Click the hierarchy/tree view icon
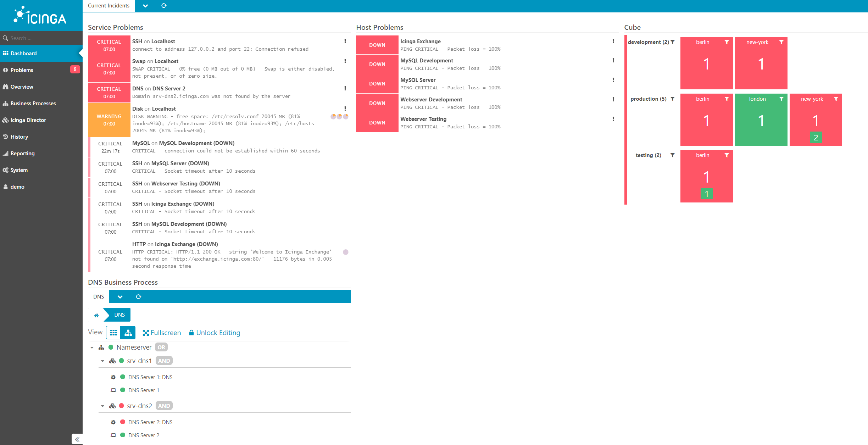 click(x=128, y=333)
